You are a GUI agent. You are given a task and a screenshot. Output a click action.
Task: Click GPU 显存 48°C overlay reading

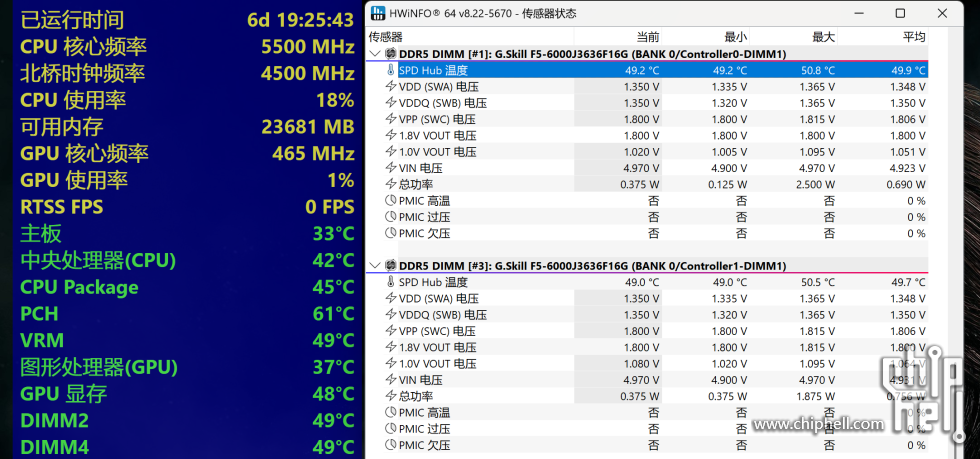tap(334, 394)
